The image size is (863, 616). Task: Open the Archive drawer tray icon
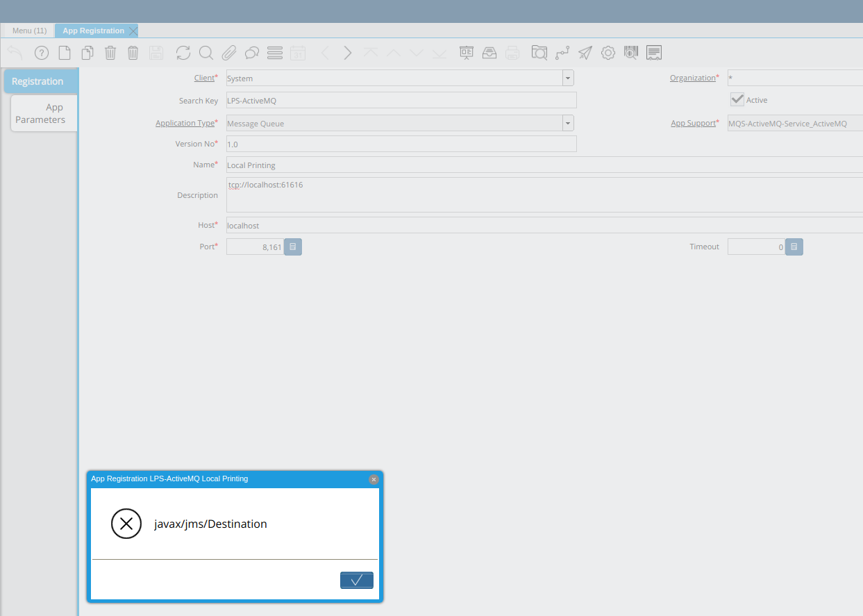489,53
